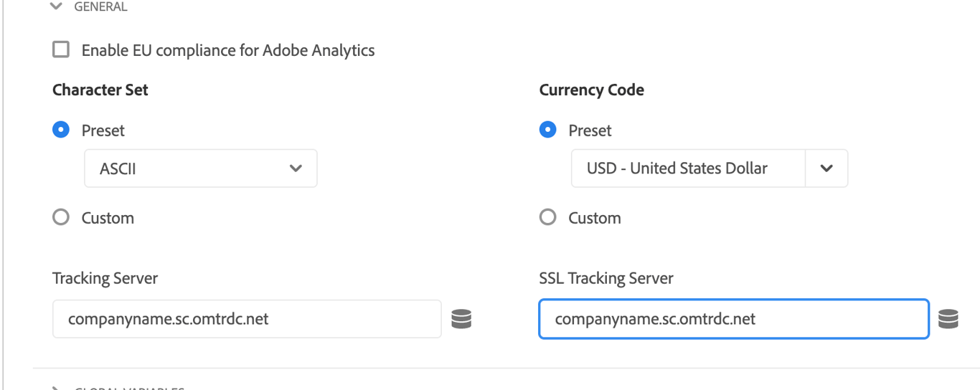980x390 pixels.
Task: Focus the Tracking Server input field
Action: coord(246,319)
